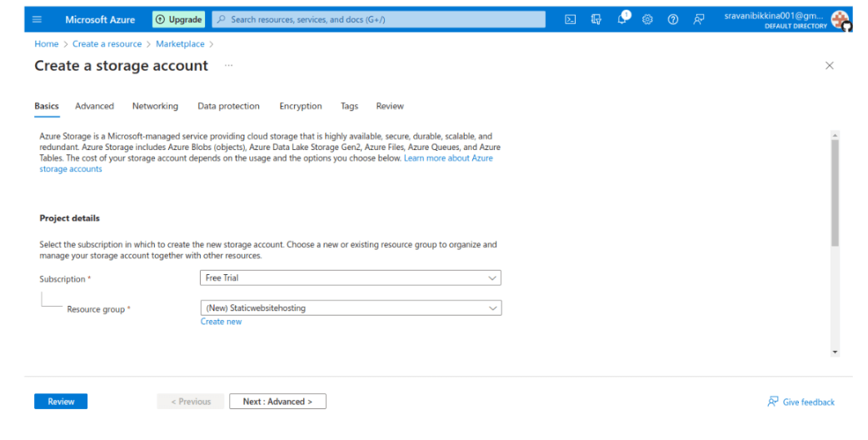Switch to the Data protection tab
The image size is (868, 440).
point(228,107)
